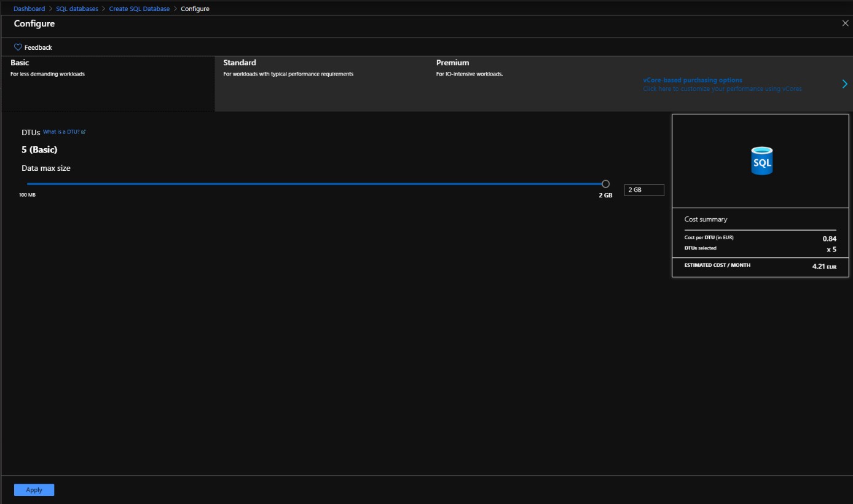This screenshot has width=853, height=504.
Task: Click the Apply button
Action: [x=34, y=490]
